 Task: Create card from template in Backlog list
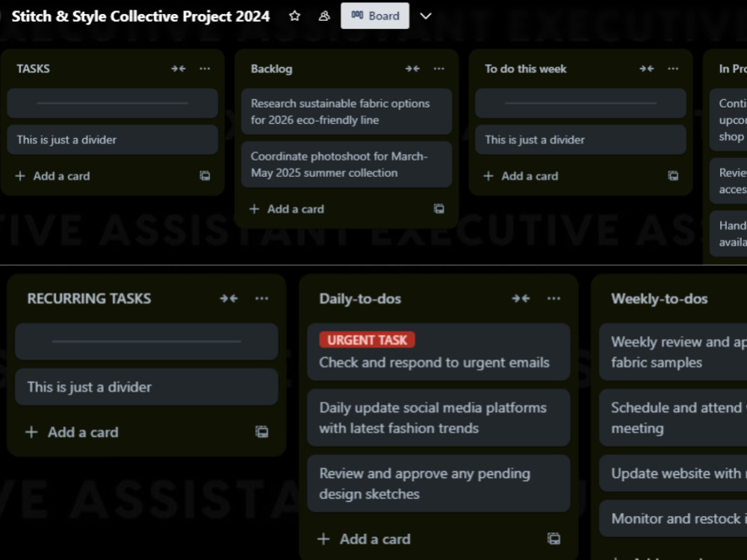coord(438,208)
